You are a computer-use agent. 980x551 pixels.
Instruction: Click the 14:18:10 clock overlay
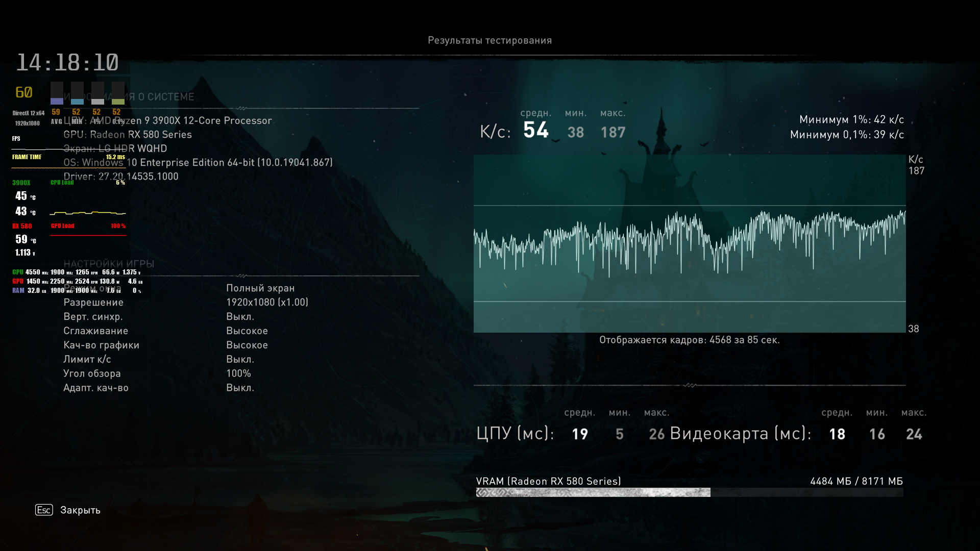(x=67, y=63)
